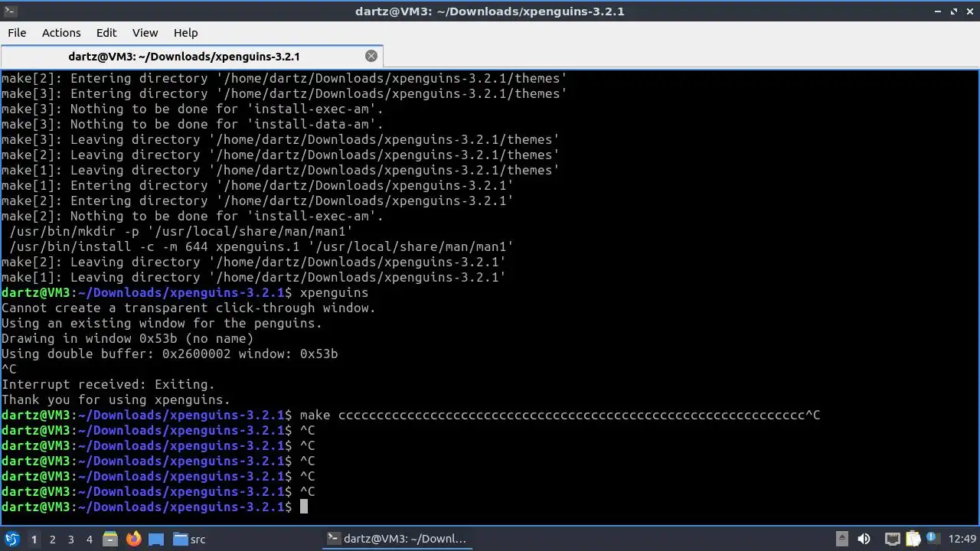This screenshot has width=980, height=551.
Task: Click 'Interrupt received: Exiting.' line
Action: pyautogui.click(x=108, y=384)
